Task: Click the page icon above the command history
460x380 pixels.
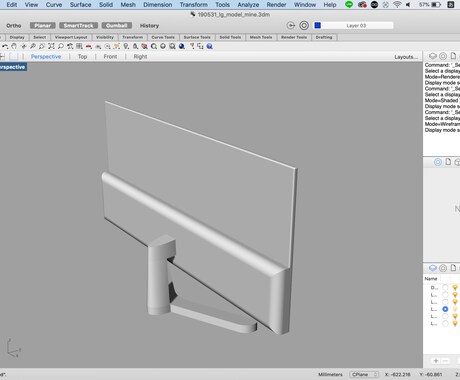Action: click(453, 56)
